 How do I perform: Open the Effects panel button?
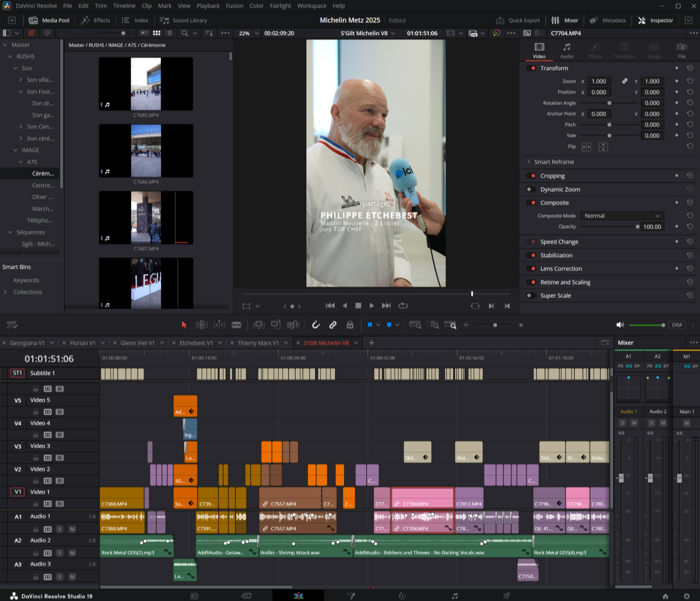click(x=96, y=20)
